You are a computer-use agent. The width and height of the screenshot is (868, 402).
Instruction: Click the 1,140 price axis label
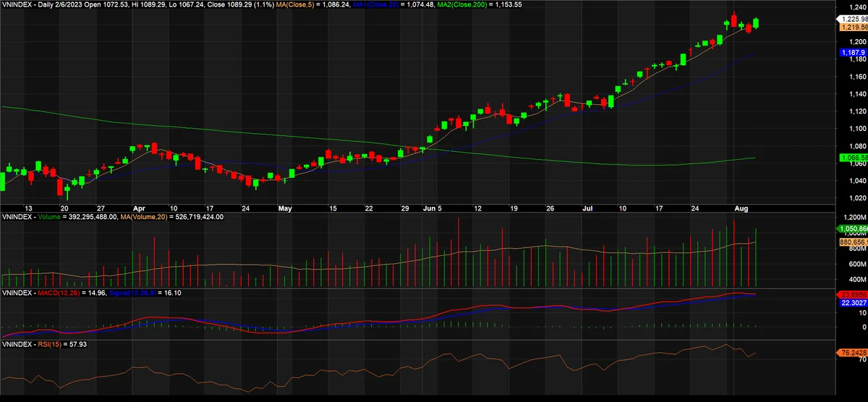pos(856,94)
